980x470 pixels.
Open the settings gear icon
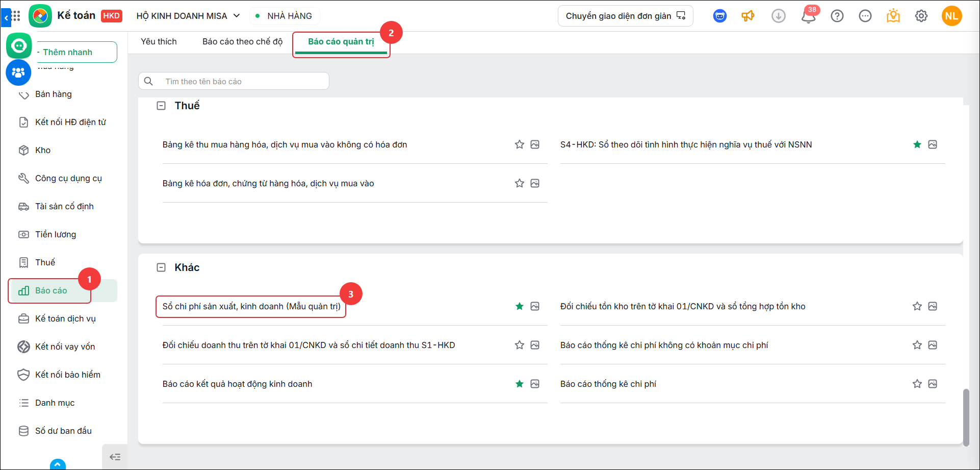(921, 16)
